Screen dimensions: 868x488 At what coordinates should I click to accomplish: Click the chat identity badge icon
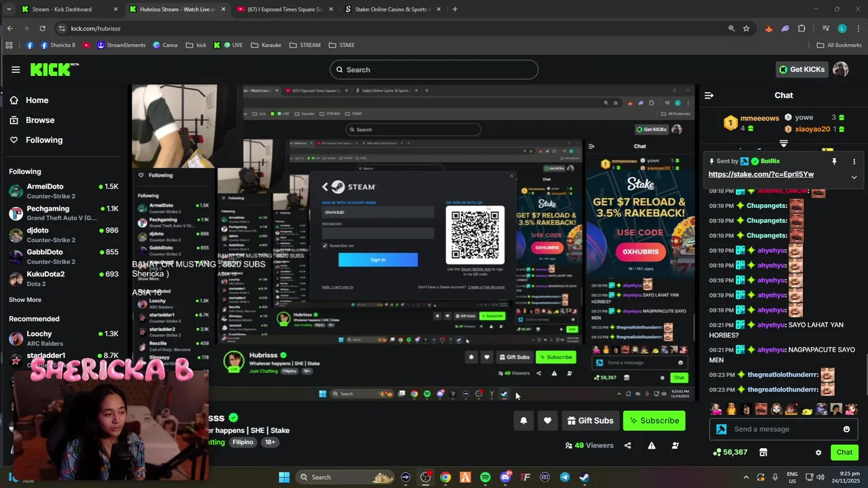[x=722, y=429]
